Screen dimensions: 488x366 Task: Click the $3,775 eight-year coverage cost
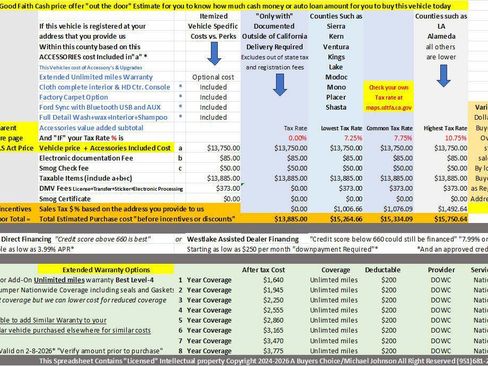tap(273, 351)
